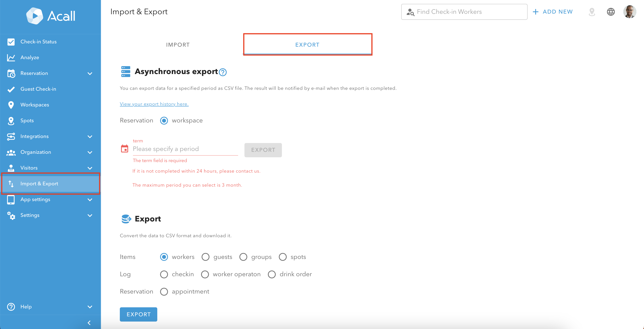Click the location pin icon in header
This screenshot has height=329, width=644.
(591, 12)
